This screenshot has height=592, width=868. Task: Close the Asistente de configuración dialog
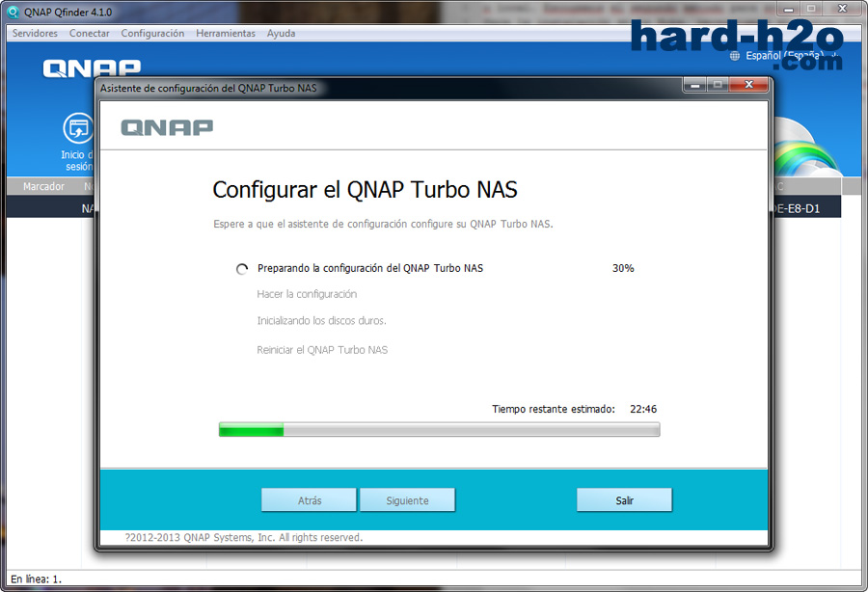pos(748,85)
